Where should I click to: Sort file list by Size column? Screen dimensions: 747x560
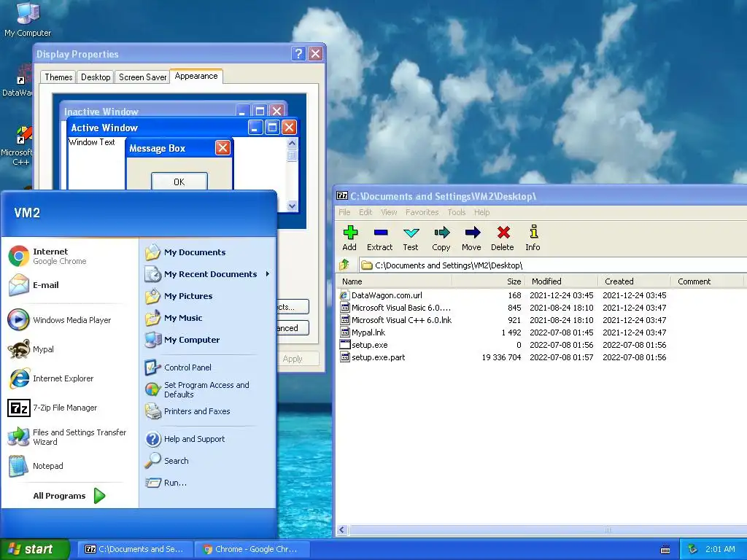tap(488, 281)
